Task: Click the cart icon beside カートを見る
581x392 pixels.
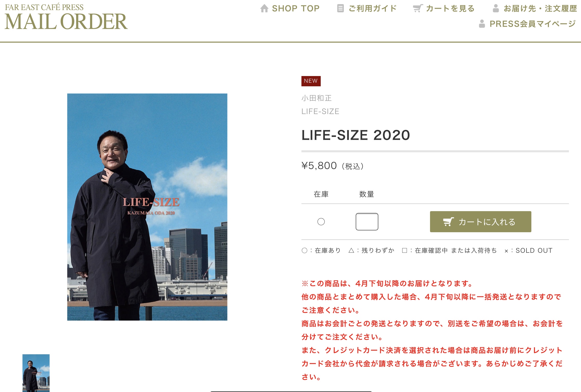Action: click(418, 8)
